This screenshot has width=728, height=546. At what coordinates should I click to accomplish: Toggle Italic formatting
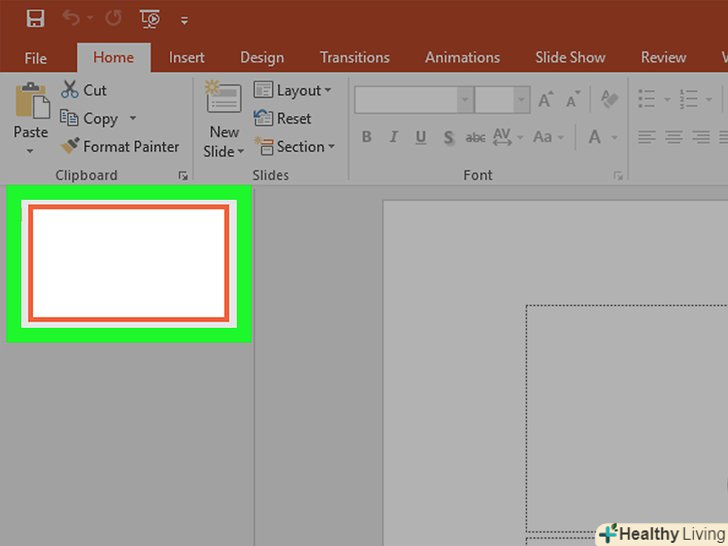pyautogui.click(x=394, y=137)
